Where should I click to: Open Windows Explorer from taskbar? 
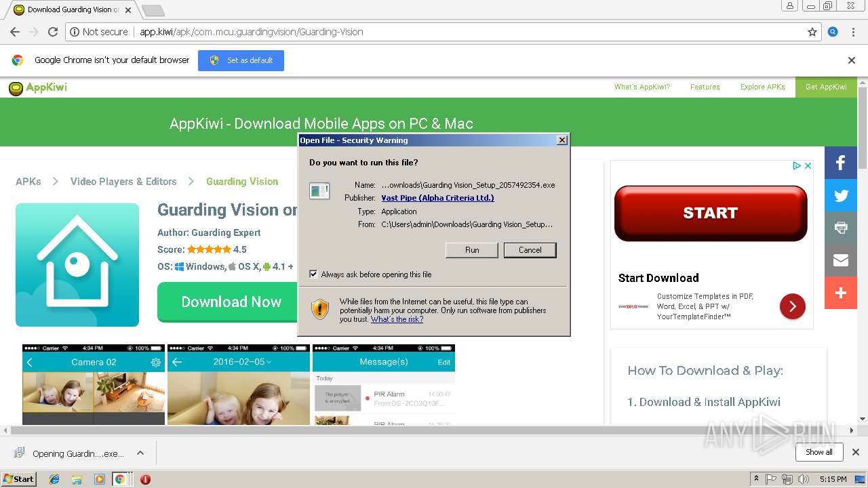(77, 479)
